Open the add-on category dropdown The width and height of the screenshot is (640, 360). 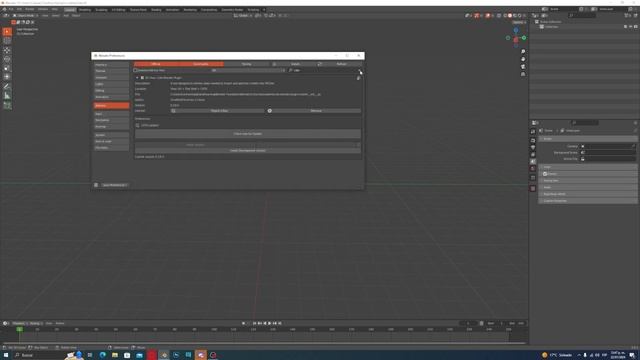coord(248,70)
